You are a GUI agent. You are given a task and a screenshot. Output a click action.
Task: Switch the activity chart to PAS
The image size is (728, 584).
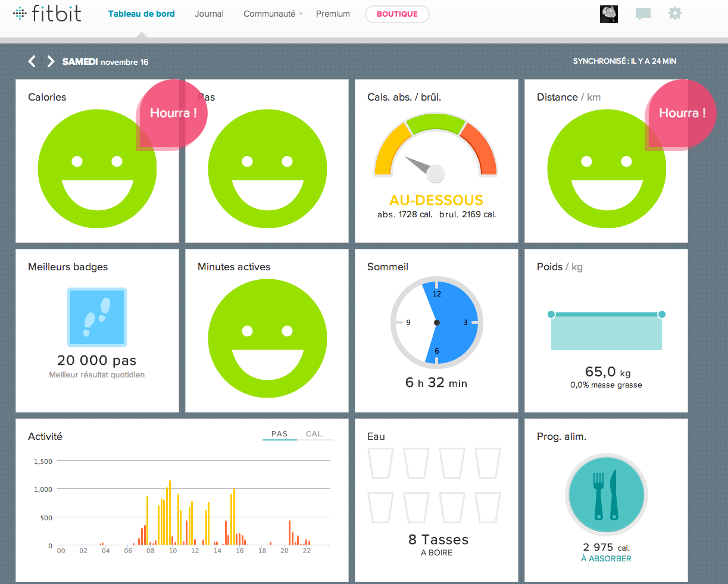279,434
